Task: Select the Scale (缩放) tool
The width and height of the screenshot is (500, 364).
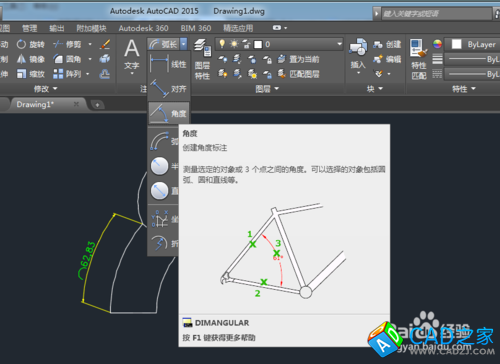Action: [x=31, y=74]
